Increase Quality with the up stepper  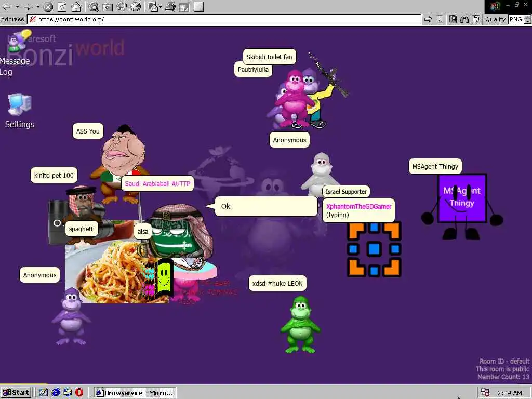click(527, 17)
